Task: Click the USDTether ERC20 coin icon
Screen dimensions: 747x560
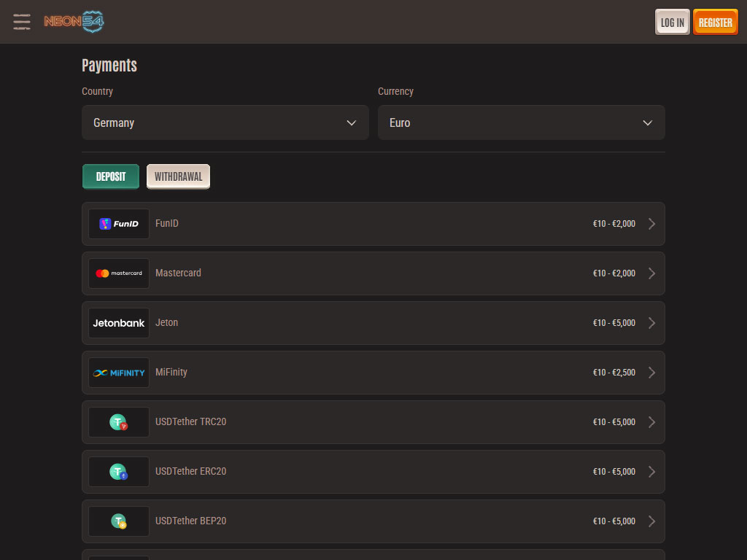Action: pyautogui.click(x=119, y=472)
